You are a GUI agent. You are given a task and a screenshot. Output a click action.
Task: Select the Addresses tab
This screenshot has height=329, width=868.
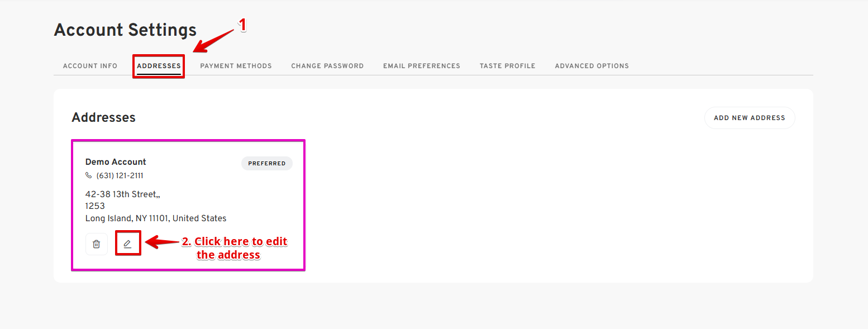click(159, 66)
